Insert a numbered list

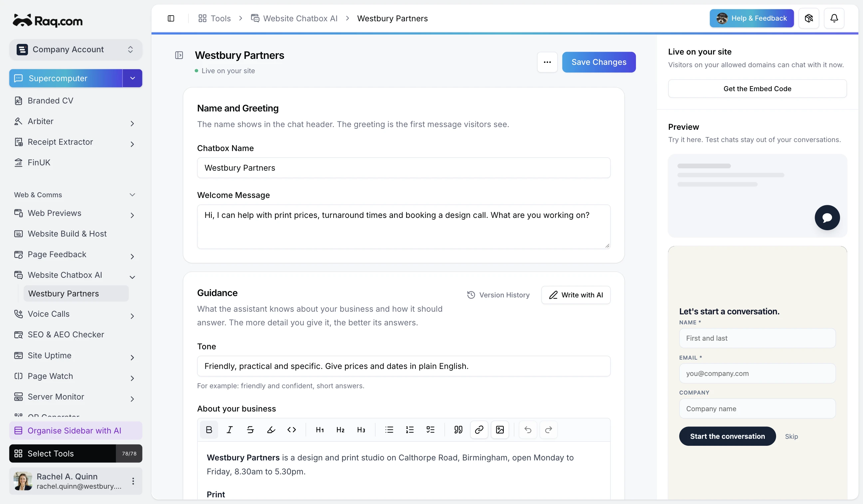coord(410,430)
